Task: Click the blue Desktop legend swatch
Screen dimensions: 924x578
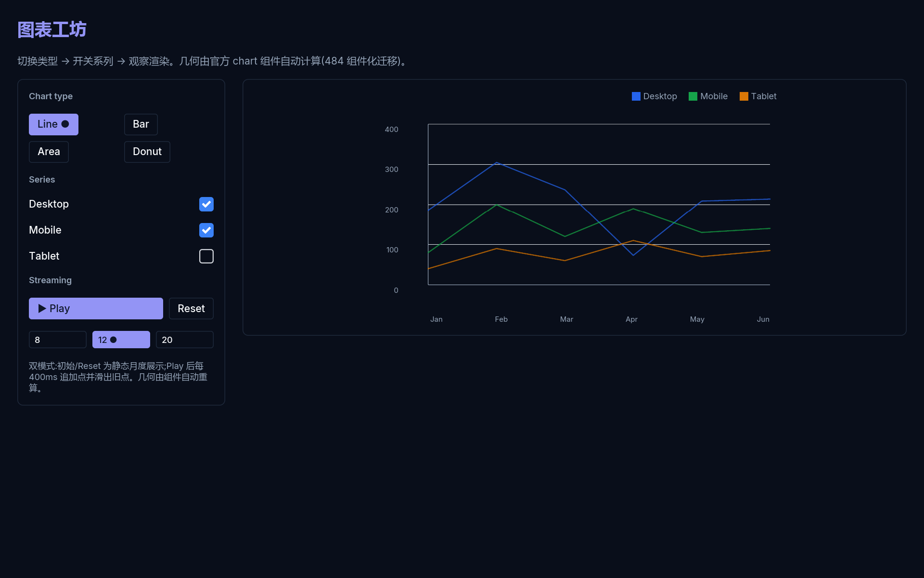Action: (636, 96)
